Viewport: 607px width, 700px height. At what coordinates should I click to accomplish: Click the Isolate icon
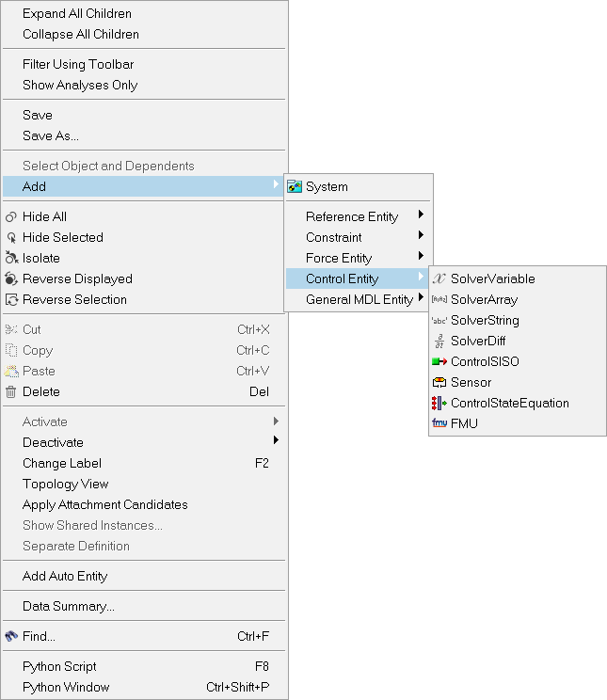click(11, 258)
